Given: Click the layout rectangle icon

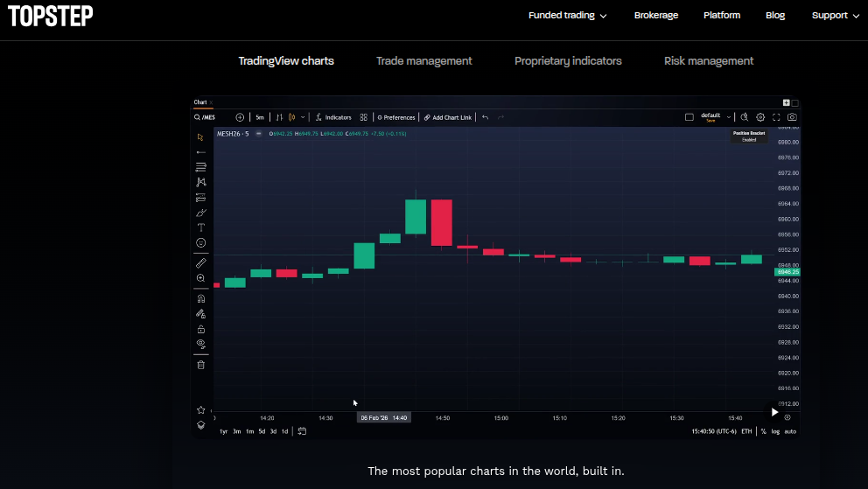Looking at the screenshot, I should (x=689, y=117).
